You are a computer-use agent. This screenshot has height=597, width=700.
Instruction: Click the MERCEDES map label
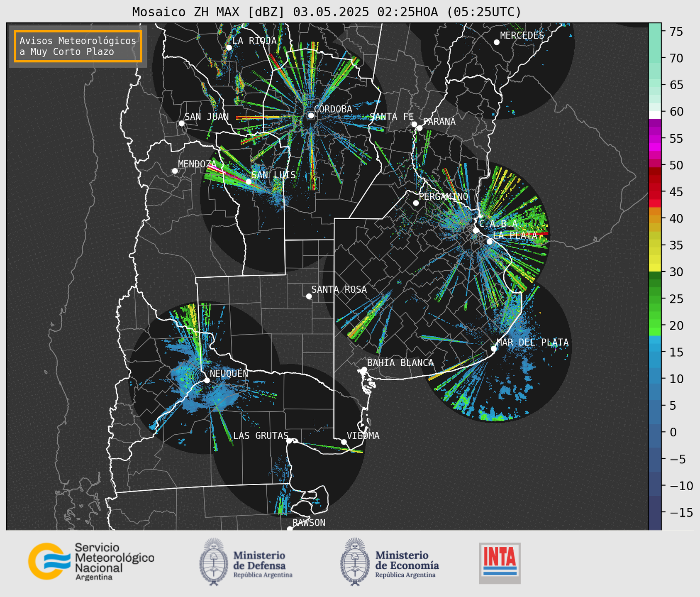pyautogui.click(x=522, y=36)
